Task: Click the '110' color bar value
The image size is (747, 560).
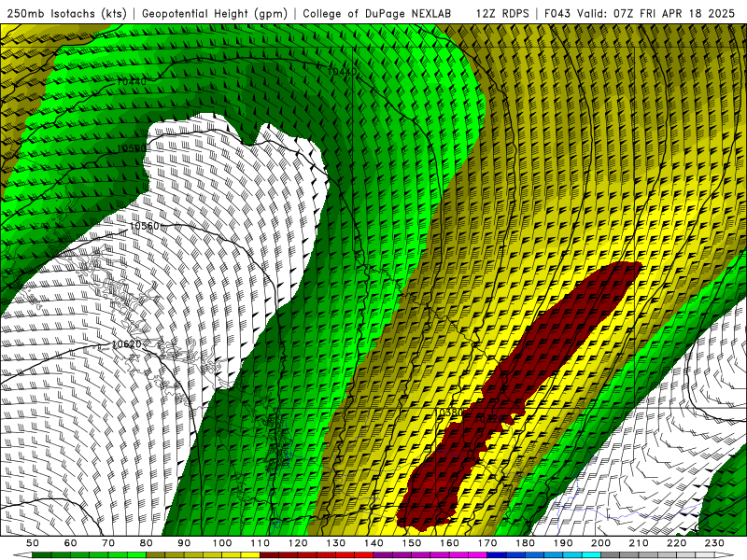Action: coord(261,543)
